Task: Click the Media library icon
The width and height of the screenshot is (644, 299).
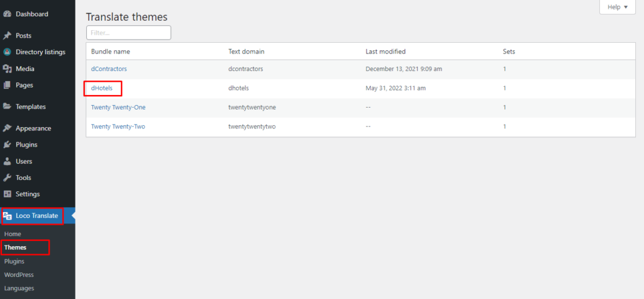Action: click(x=7, y=69)
